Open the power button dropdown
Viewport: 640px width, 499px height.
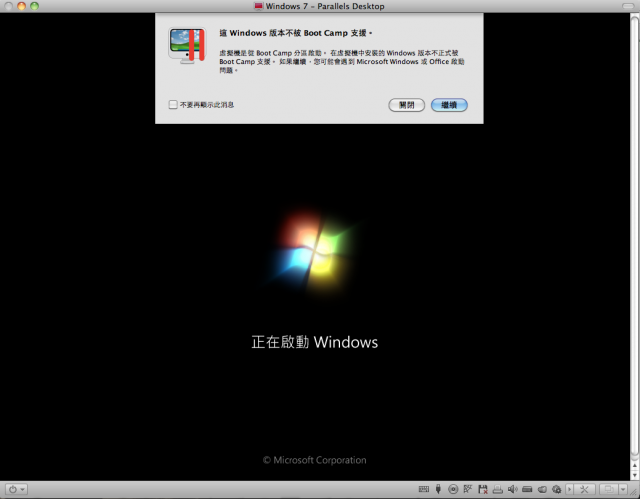pos(17,489)
